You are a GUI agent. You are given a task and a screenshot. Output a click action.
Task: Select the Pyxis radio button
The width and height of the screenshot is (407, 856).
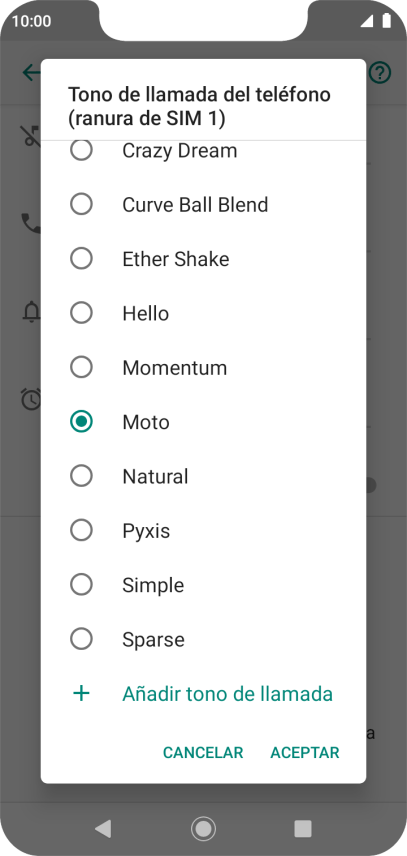coord(81,531)
